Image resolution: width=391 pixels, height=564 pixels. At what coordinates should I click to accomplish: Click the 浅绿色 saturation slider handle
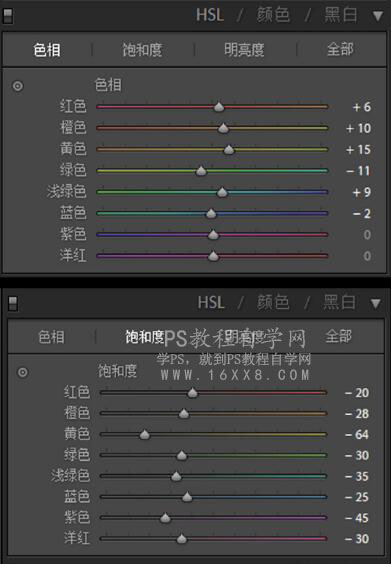176,476
